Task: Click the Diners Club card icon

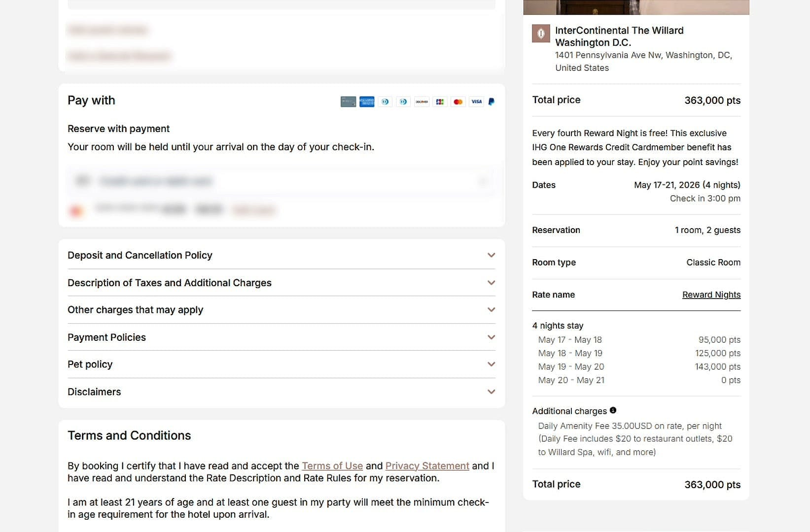Action: (x=385, y=101)
